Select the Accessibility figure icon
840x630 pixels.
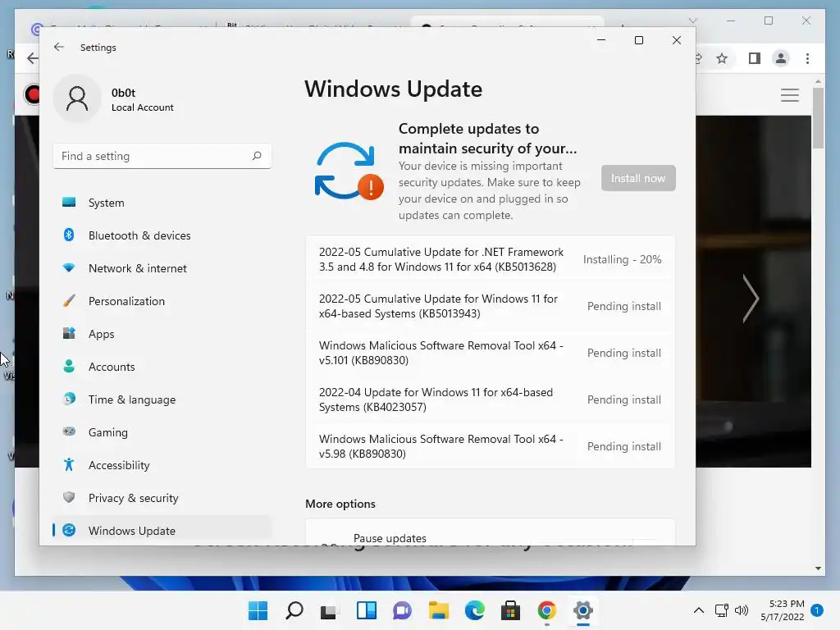pos(69,464)
